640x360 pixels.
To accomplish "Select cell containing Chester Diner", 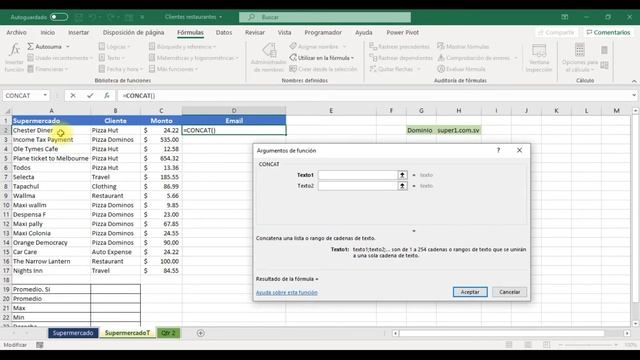I will tap(51, 130).
